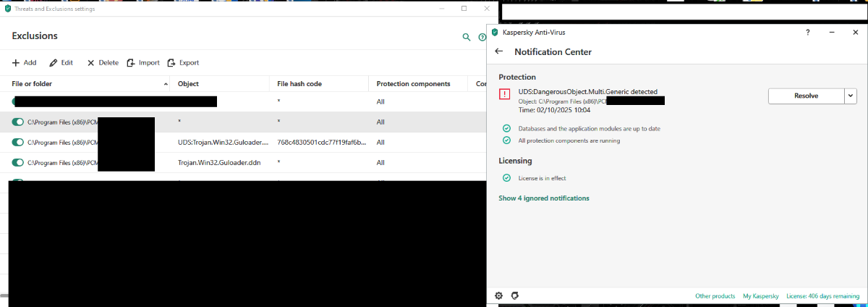Select the UDS:Trojan.Win32.Guloader object cell
Image resolution: width=868 pixels, height=307 pixels.
223,143
